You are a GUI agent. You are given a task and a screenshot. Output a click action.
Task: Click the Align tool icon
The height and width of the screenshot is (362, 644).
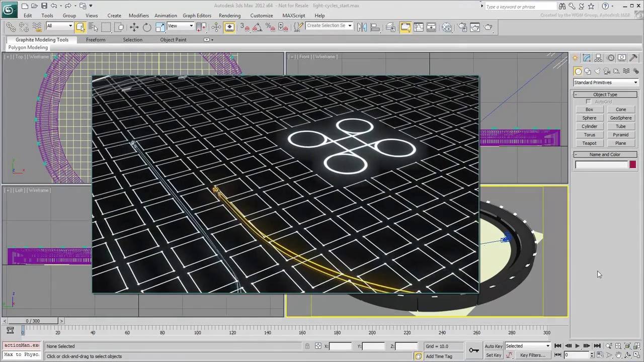[375, 27]
